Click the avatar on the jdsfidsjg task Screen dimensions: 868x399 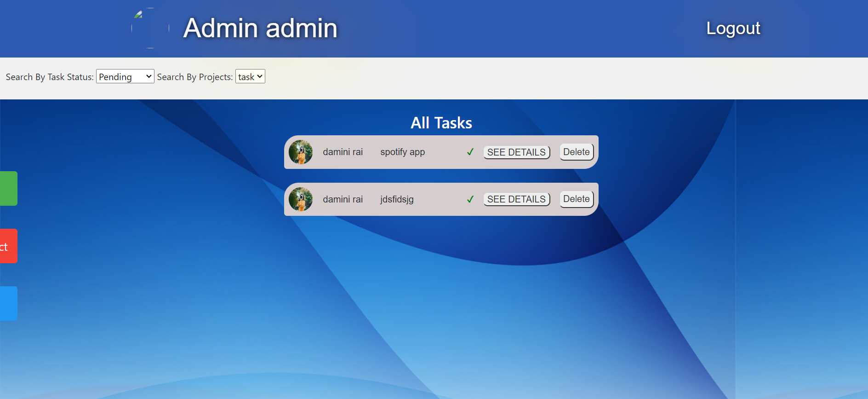tap(301, 199)
